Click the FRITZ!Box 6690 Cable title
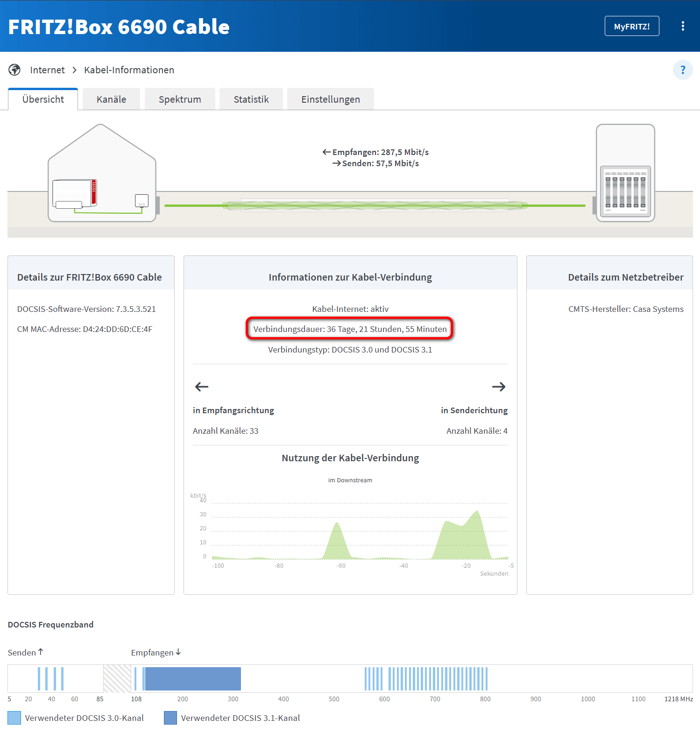This screenshot has height=733, width=700. (x=119, y=27)
